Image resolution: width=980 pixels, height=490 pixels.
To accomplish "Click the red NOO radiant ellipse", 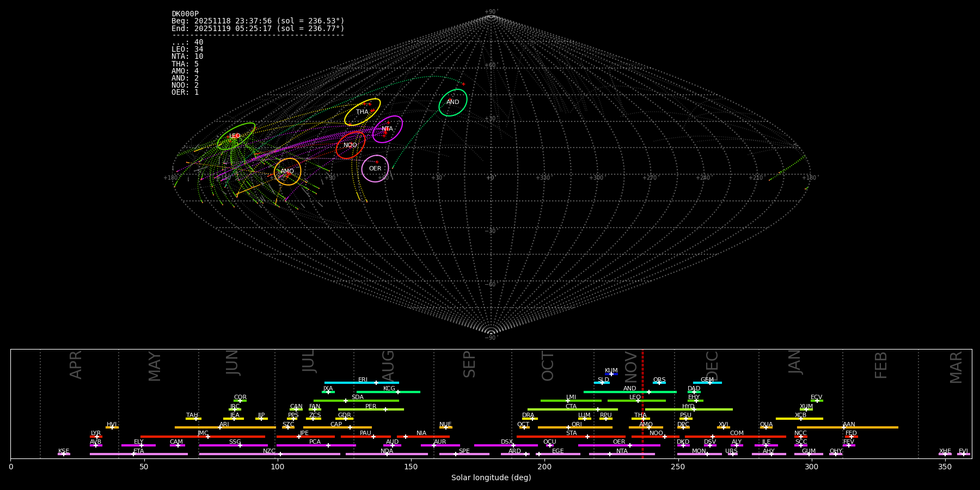I will 350,145.
